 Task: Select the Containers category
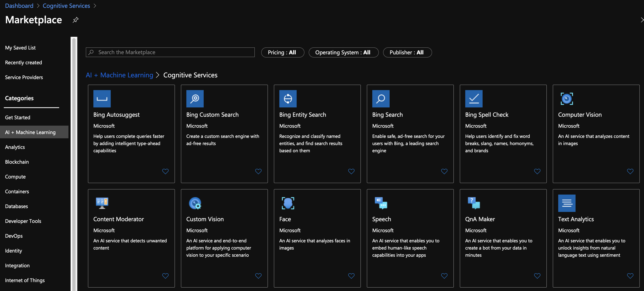17,191
